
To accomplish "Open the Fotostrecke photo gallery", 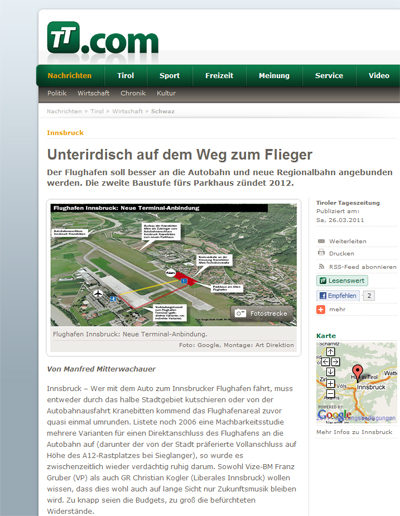I will (262, 313).
